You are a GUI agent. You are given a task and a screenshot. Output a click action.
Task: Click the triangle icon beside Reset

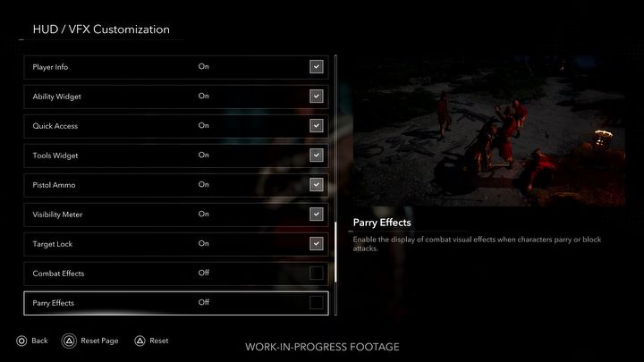coord(140,341)
